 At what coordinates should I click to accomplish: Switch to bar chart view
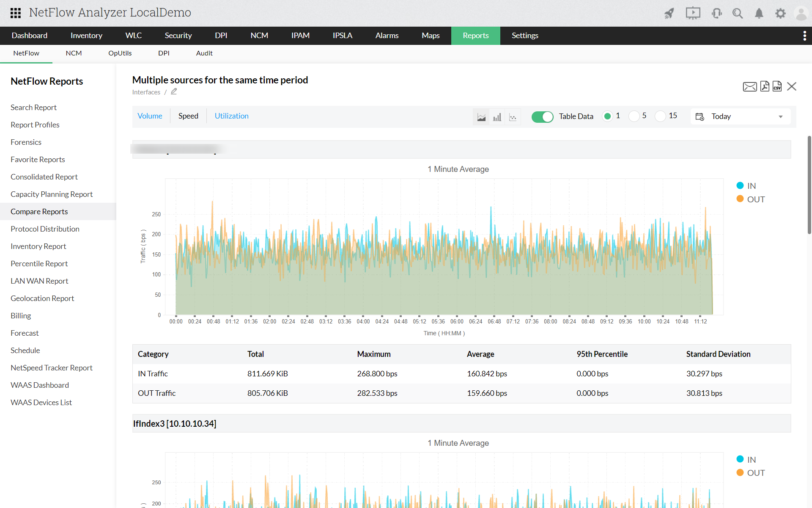click(497, 116)
